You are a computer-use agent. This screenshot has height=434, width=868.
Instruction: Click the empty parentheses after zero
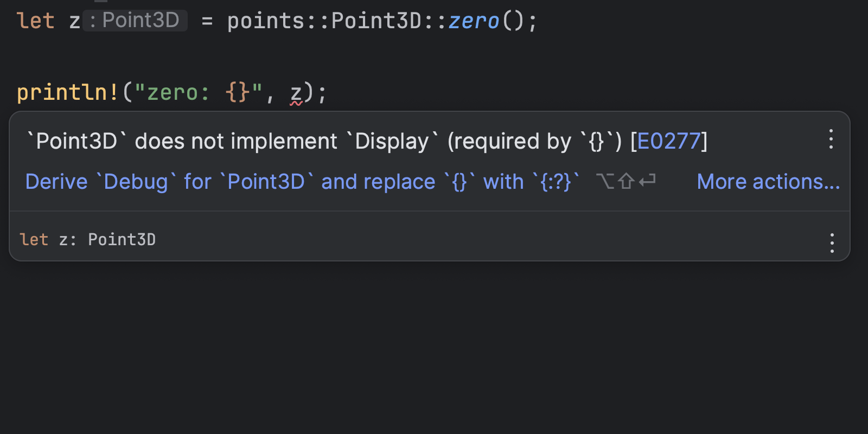point(513,21)
